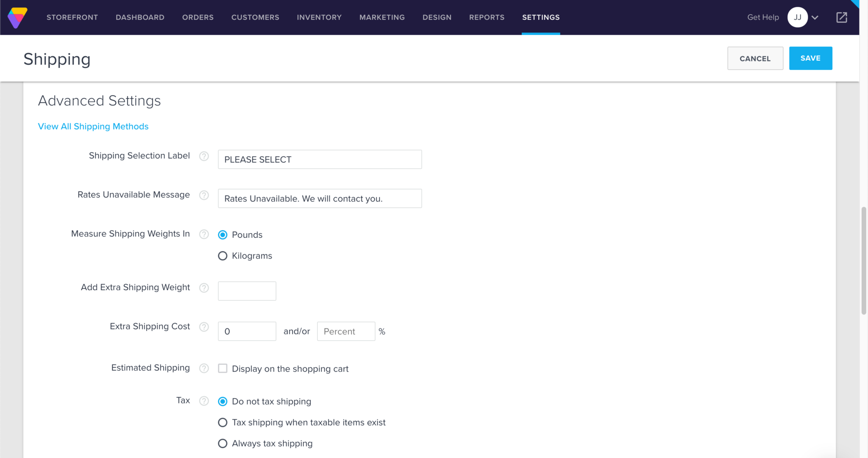Save the shipping settings
Viewport: 868px width, 458px height.
[x=810, y=58]
